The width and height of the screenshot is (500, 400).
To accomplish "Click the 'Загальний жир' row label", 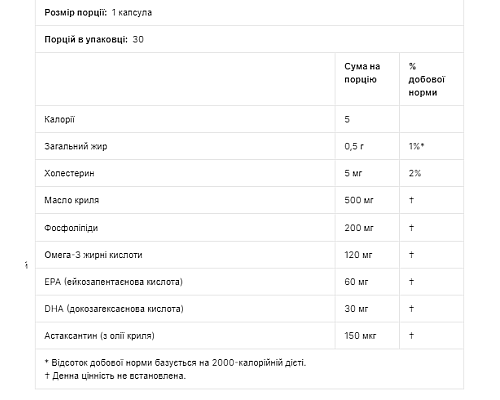I will (x=76, y=146).
